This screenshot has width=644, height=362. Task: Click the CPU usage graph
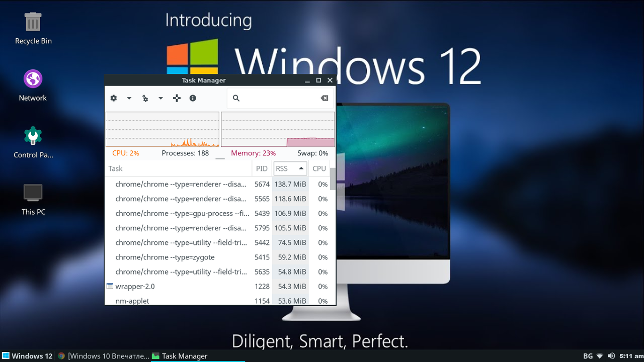(x=163, y=129)
